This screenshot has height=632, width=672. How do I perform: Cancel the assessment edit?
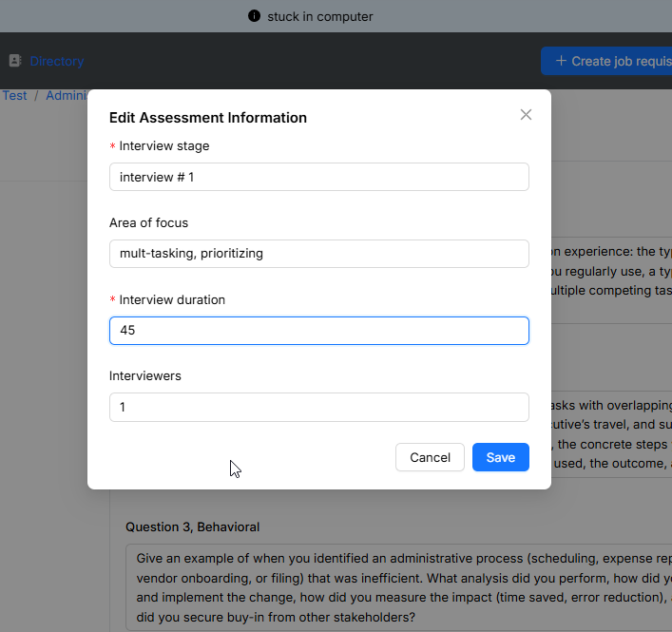click(430, 457)
